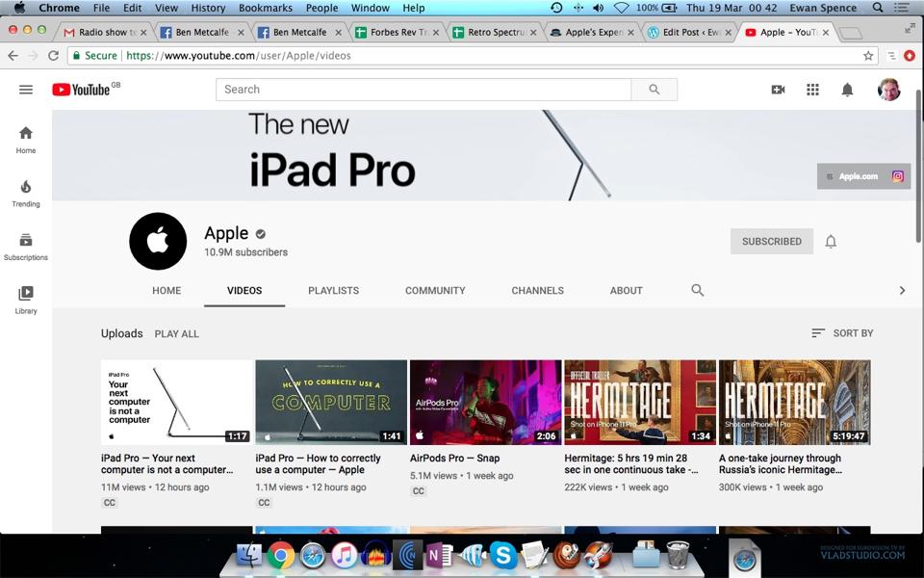Click title 'A one-take journey through Russia's iconic Hermitage'
924x578 pixels.
781,464
